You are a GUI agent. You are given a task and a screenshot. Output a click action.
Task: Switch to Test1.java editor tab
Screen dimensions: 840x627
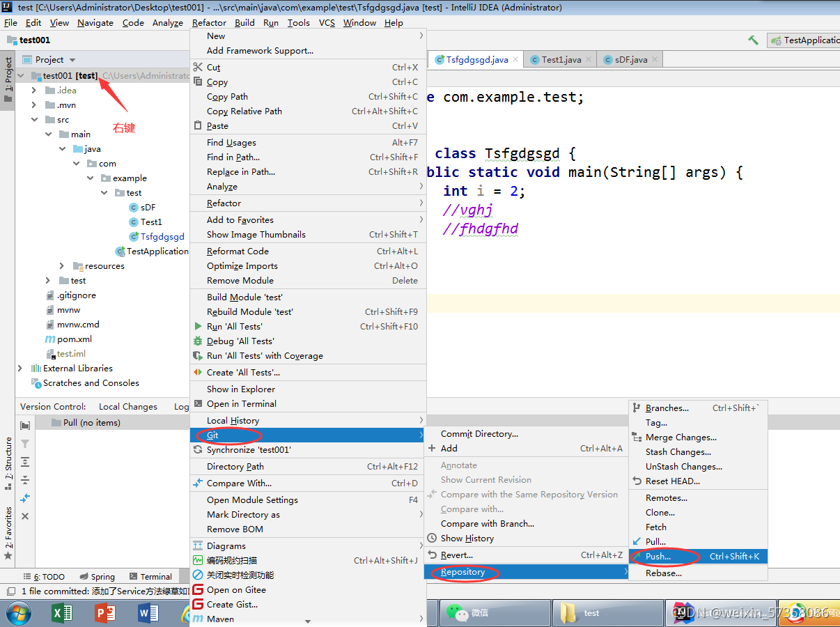coord(561,60)
